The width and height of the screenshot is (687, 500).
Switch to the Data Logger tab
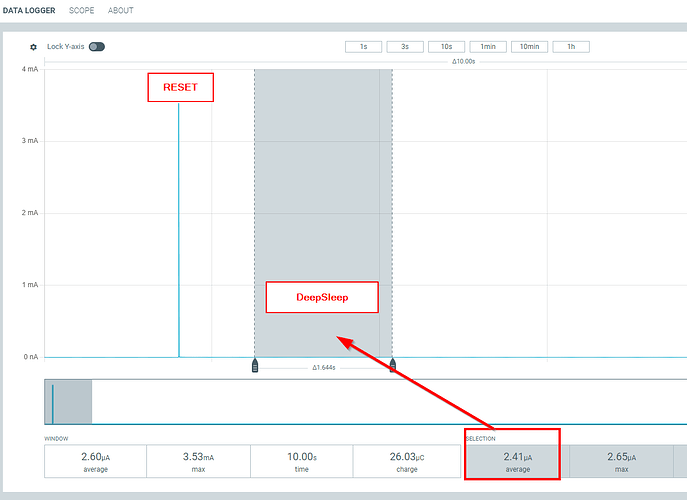pos(29,10)
